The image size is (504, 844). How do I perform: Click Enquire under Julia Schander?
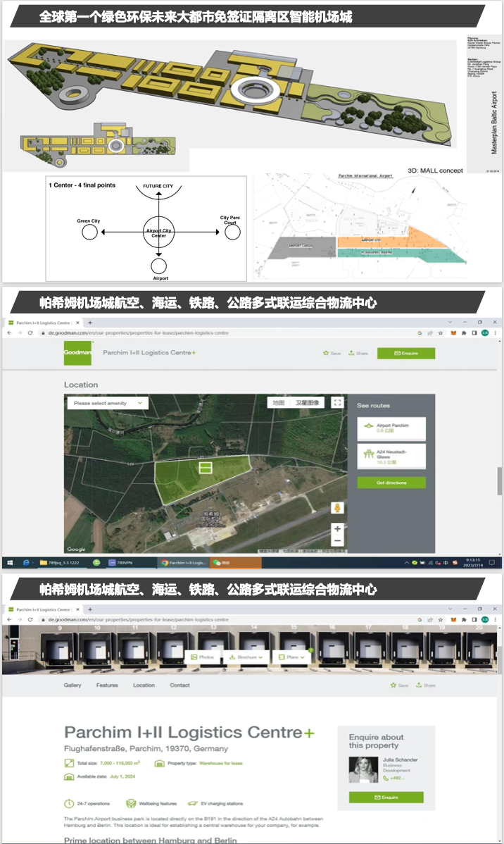click(386, 798)
